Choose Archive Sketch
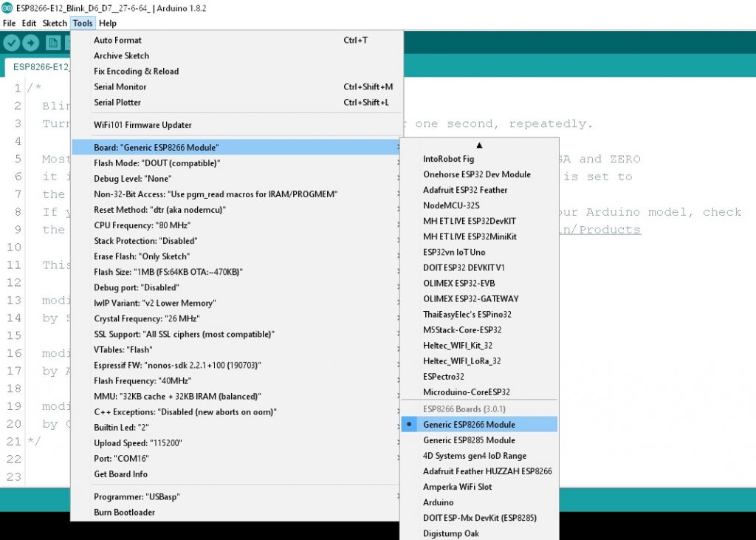The height and width of the screenshot is (540, 756). pos(236,55)
